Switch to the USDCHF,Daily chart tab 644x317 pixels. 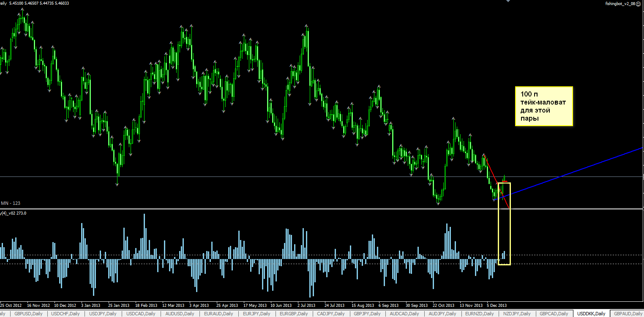tap(65, 314)
